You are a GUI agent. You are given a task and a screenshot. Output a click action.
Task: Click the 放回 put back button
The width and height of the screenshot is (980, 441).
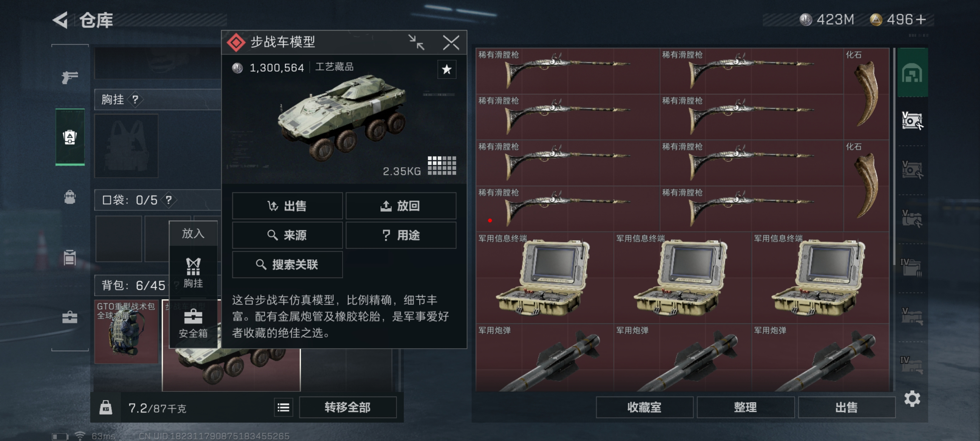401,206
